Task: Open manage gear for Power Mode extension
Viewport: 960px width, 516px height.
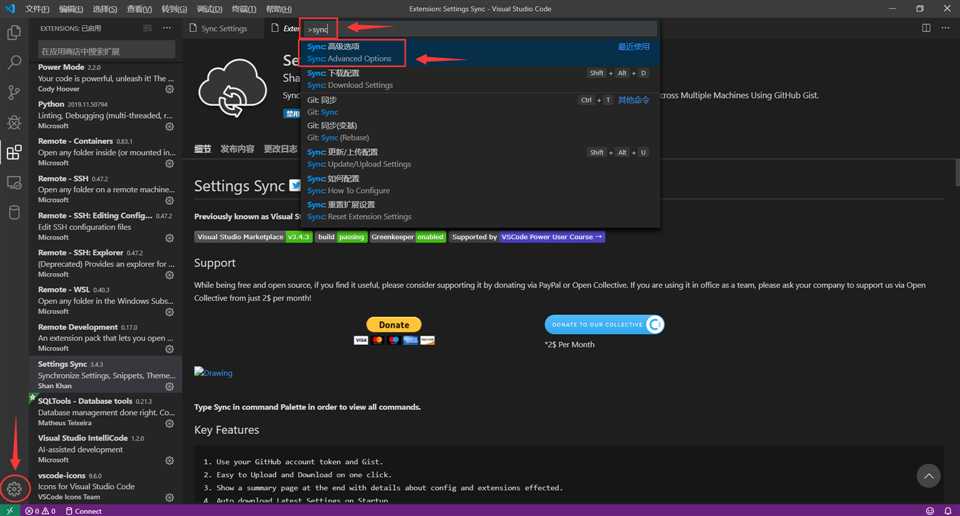Action: pos(170,89)
